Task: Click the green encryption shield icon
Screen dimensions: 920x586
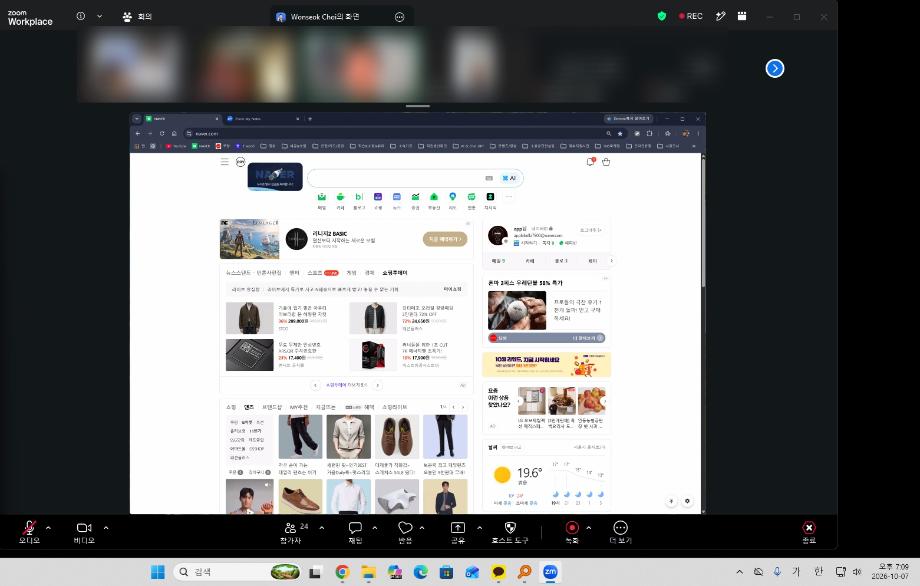Action: click(x=662, y=16)
